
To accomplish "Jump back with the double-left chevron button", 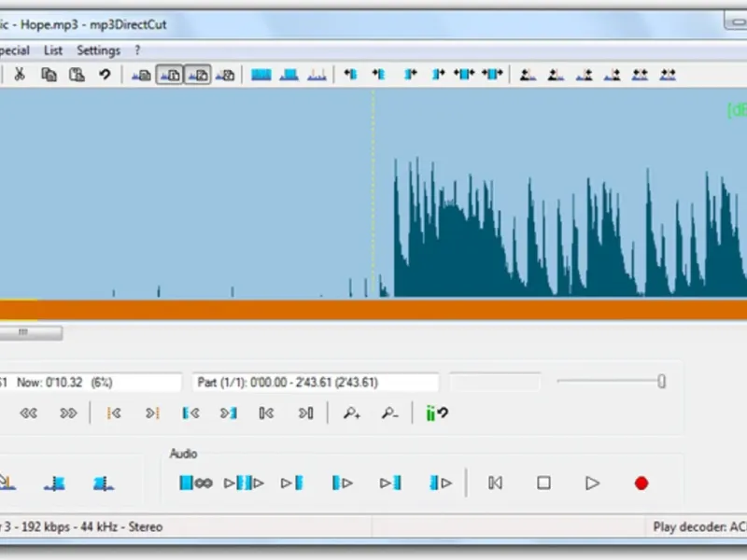I will (x=29, y=413).
